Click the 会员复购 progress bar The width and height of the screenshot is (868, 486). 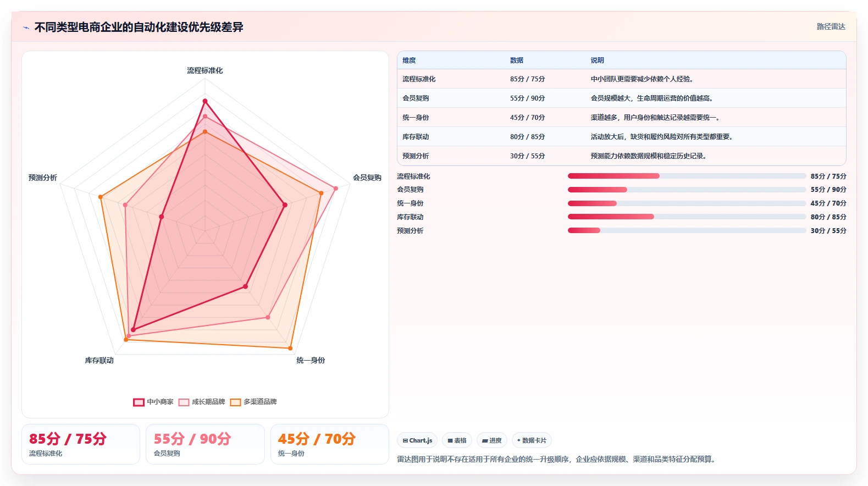click(x=687, y=190)
